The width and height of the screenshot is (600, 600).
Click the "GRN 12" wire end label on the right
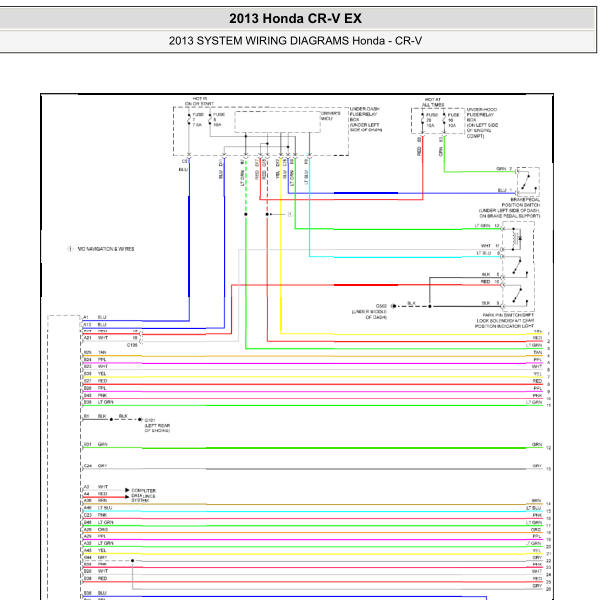[541, 445]
